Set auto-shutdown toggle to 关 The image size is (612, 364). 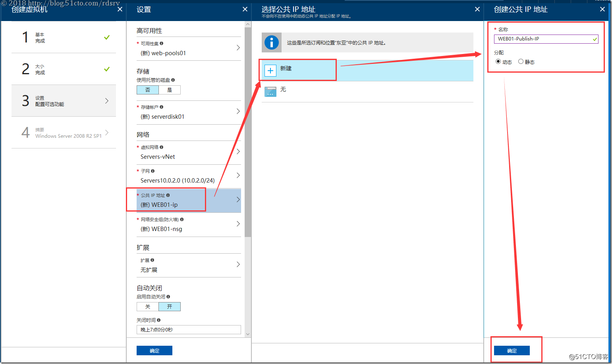[148, 306]
